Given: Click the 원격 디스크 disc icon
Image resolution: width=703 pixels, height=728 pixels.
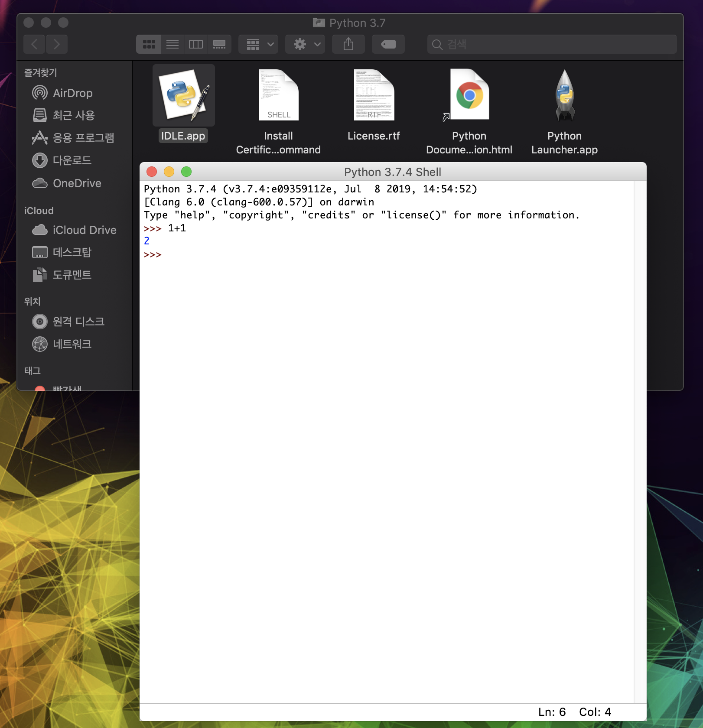Looking at the screenshot, I should (40, 322).
